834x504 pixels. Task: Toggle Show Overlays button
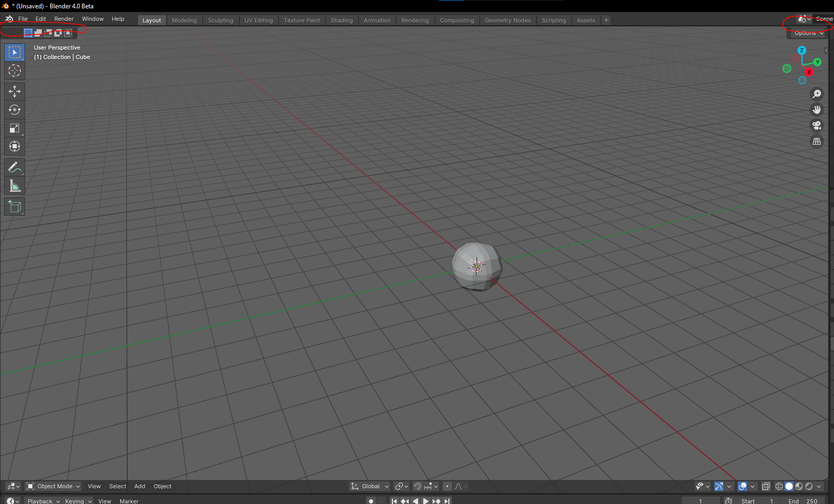(743, 486)
